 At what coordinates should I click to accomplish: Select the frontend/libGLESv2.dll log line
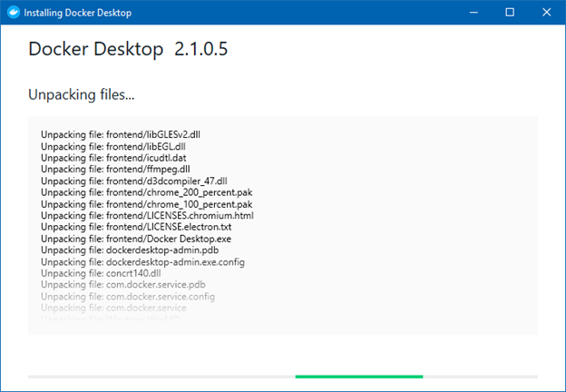[x=121, y=134]
